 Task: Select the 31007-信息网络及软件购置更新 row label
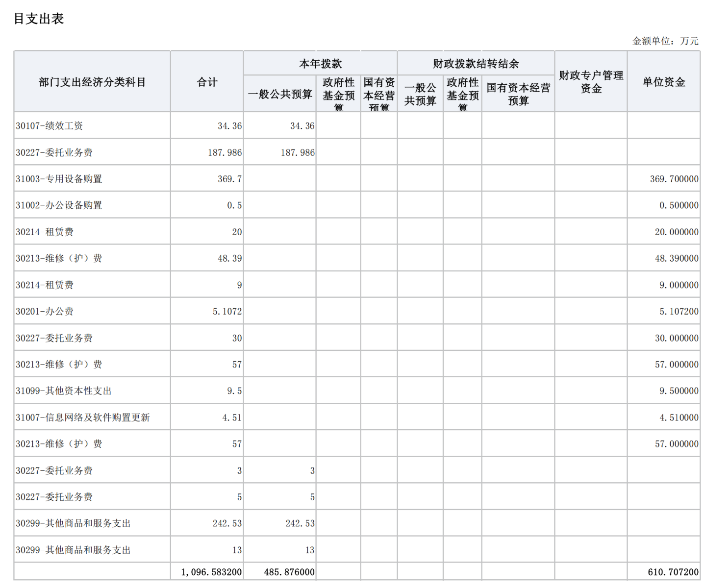coord(83,417)
